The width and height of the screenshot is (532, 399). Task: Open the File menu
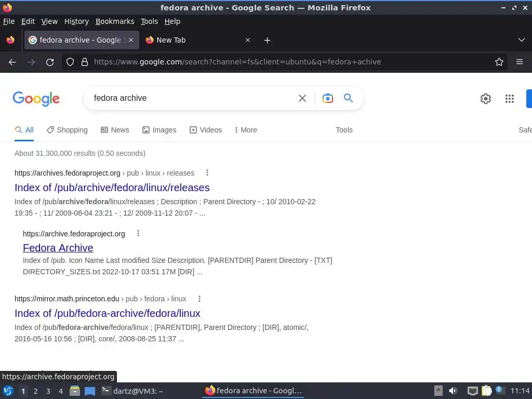point(9,21)
